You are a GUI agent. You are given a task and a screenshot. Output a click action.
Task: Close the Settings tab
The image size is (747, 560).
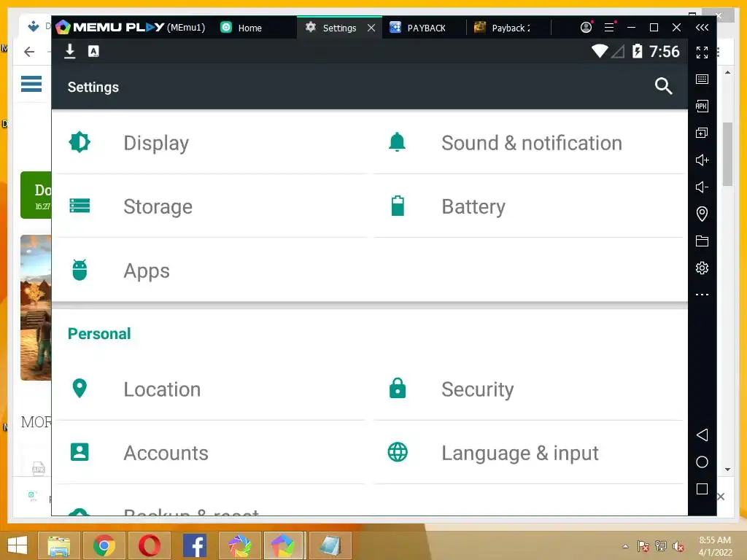[371, 28]
